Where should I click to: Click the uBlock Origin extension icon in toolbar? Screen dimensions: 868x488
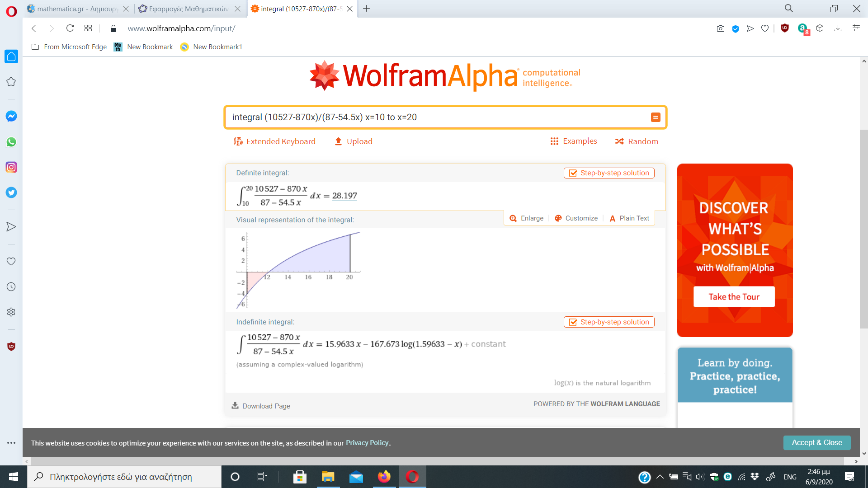tap(785, 28)
